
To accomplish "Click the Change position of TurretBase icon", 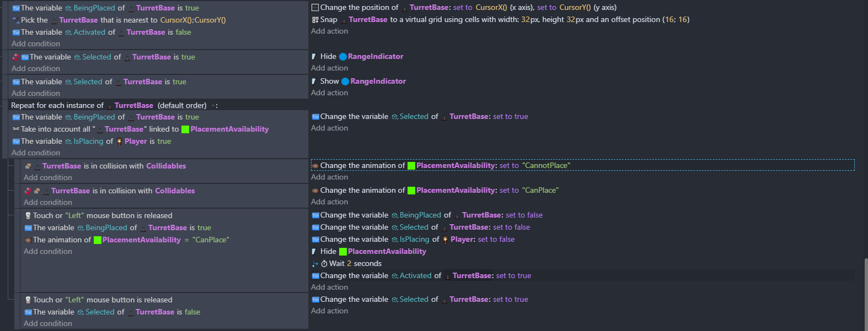I will (x=315, y=7).
